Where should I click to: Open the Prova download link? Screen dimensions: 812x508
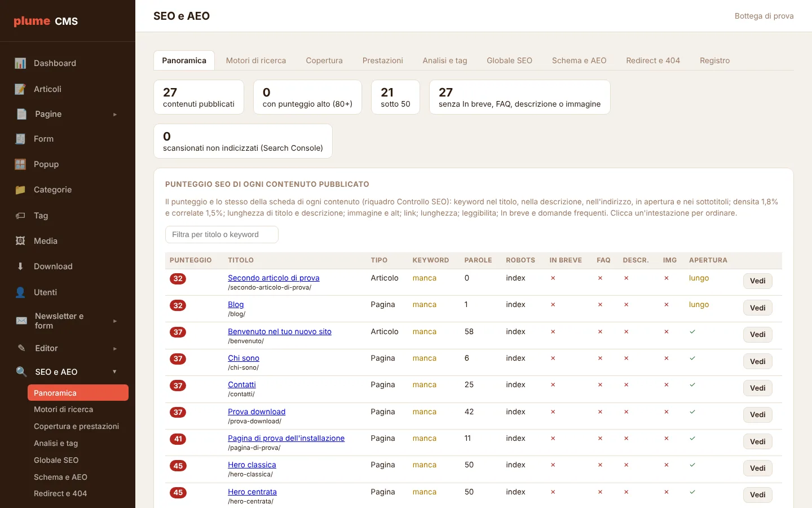pyautogui.click(x=257, y=411)
